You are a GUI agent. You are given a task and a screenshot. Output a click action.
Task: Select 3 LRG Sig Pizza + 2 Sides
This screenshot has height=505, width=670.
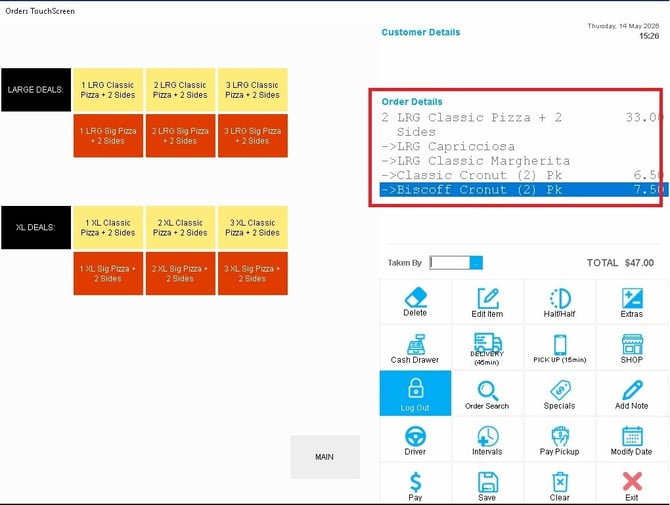(253, 135)
